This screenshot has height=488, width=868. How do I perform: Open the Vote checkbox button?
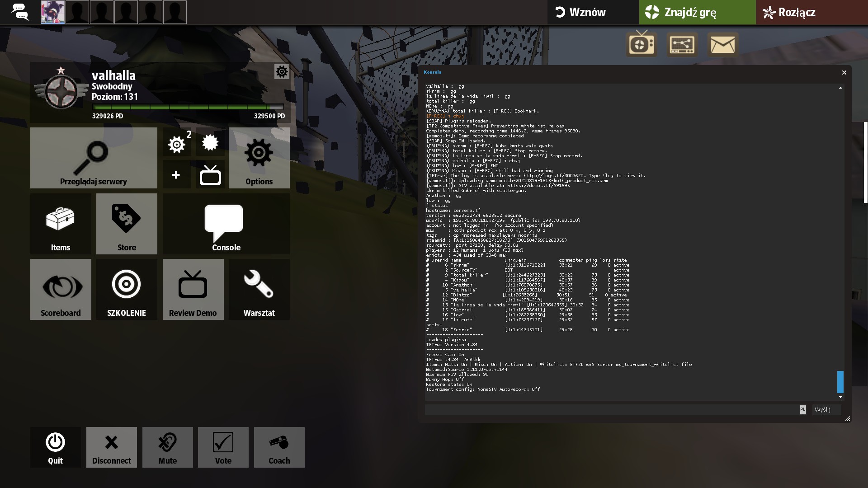click(x=223, y=447)
